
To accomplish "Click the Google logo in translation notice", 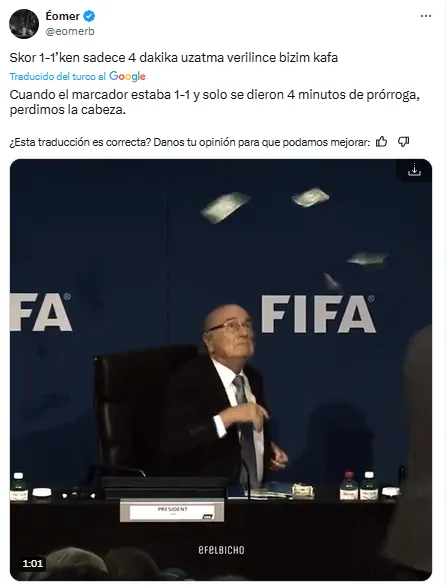I will (127, 76).
